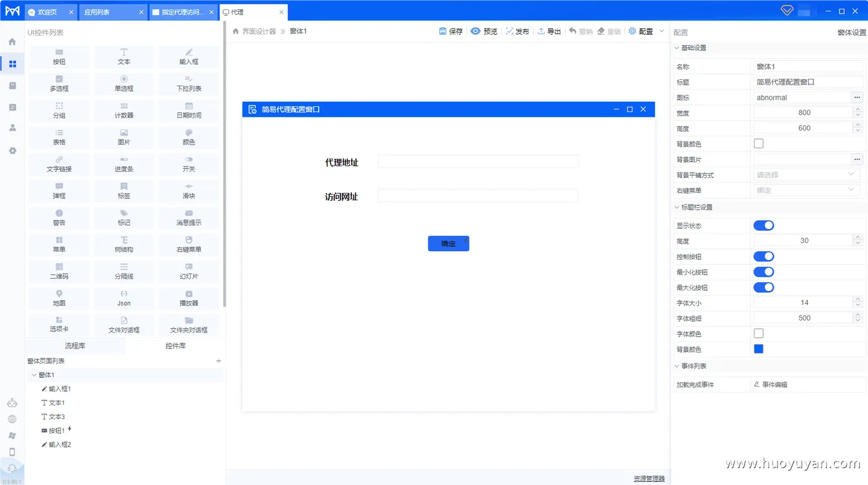The height and width of the screenshot is (485, 868).
Task: Open the 右键菜单 绑定 dropdown
Action: point(806,190)
